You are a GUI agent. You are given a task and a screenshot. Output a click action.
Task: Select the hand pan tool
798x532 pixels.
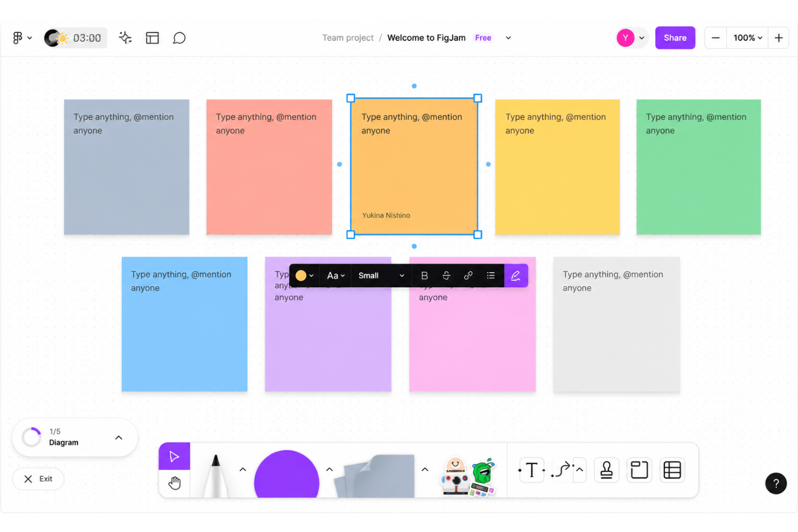174,483
